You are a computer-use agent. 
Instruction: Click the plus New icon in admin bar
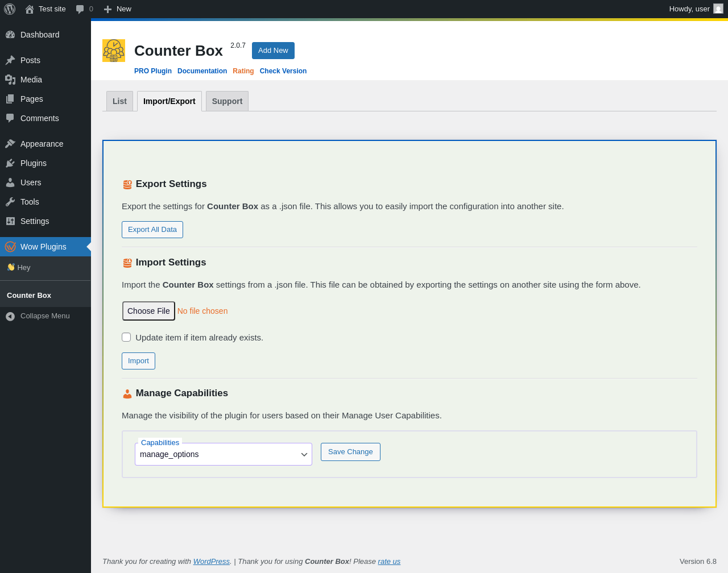[107, 9]
